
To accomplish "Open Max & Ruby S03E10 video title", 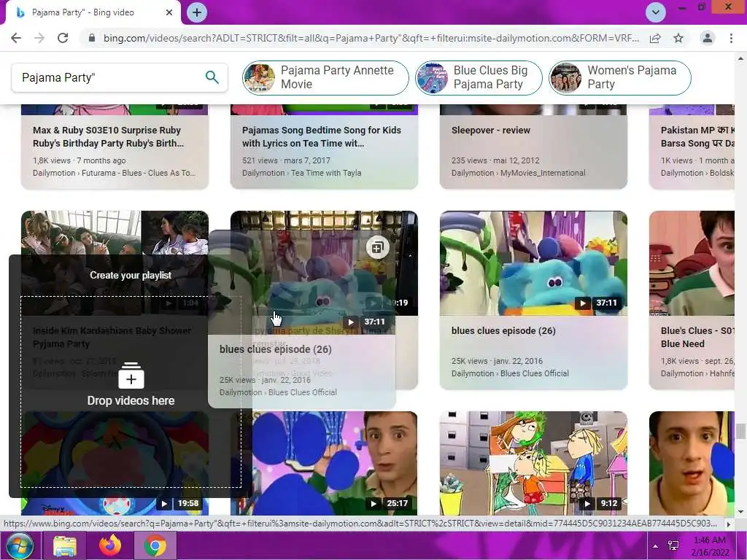I will (x=108, y=136).
